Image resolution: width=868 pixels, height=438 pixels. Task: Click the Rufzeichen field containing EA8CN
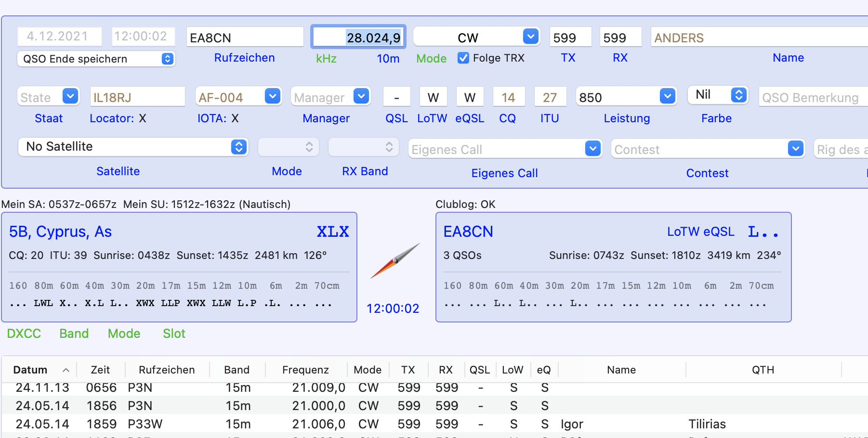coord(245,38)
